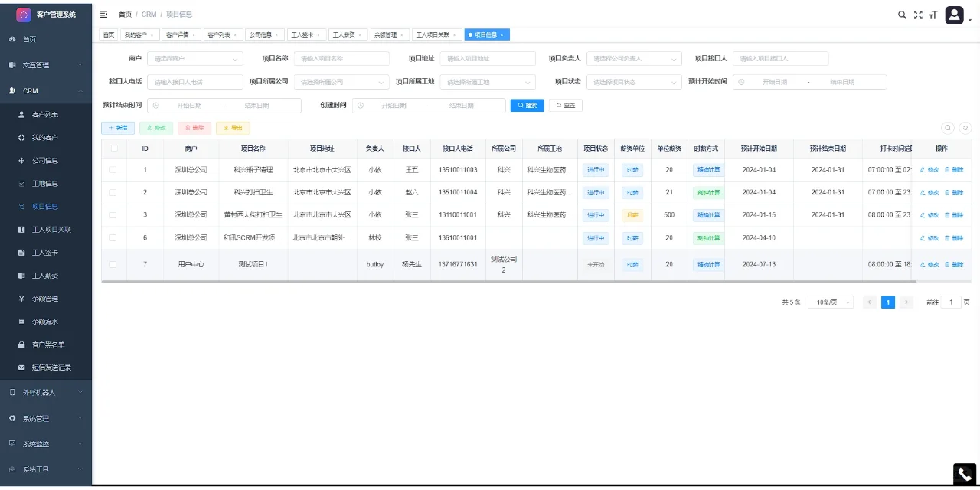Collapse the sidebar with the hamburger icon
This screenshot has width=980, height=490.
pyautogui.click(x=103, y=13)
